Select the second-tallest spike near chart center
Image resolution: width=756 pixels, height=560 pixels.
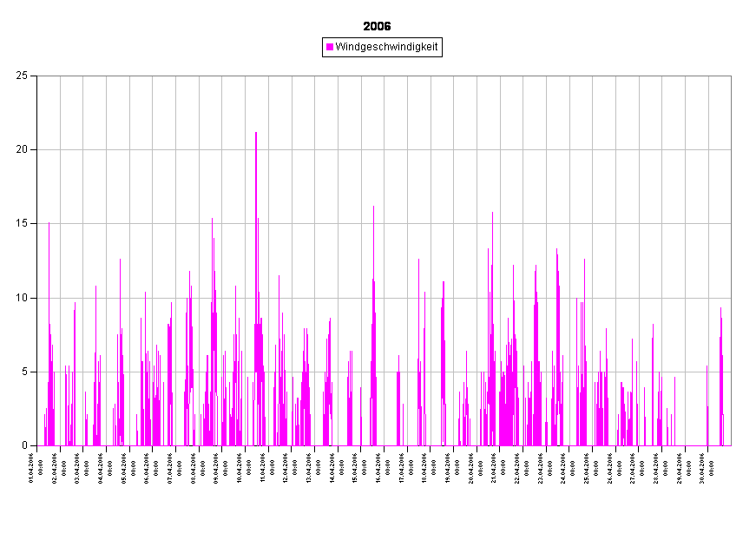[373, 208]
